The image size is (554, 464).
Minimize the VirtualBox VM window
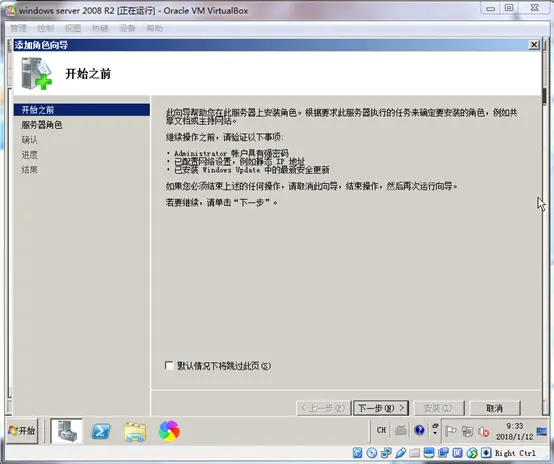(x=490, y=9)
